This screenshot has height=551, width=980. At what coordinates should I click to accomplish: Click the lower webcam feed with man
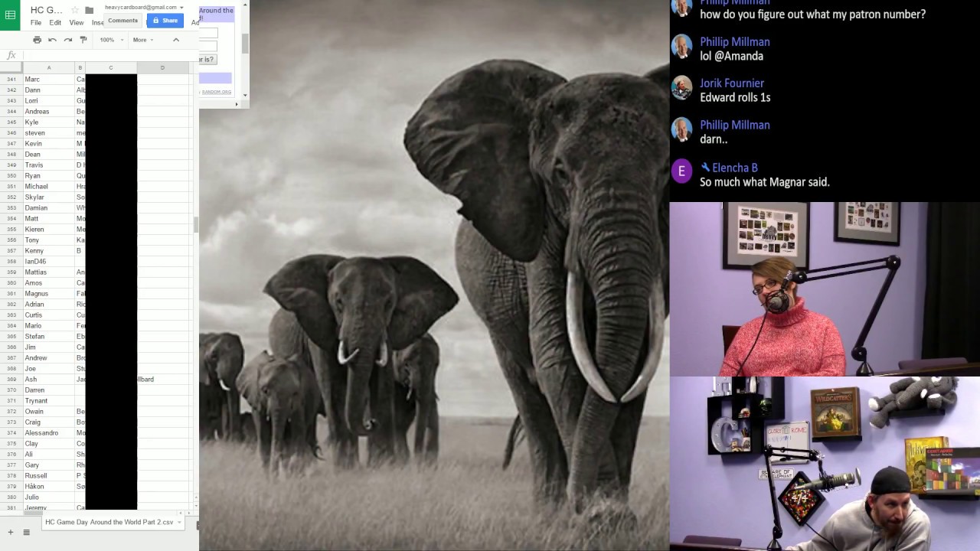[x=825, y=464]
